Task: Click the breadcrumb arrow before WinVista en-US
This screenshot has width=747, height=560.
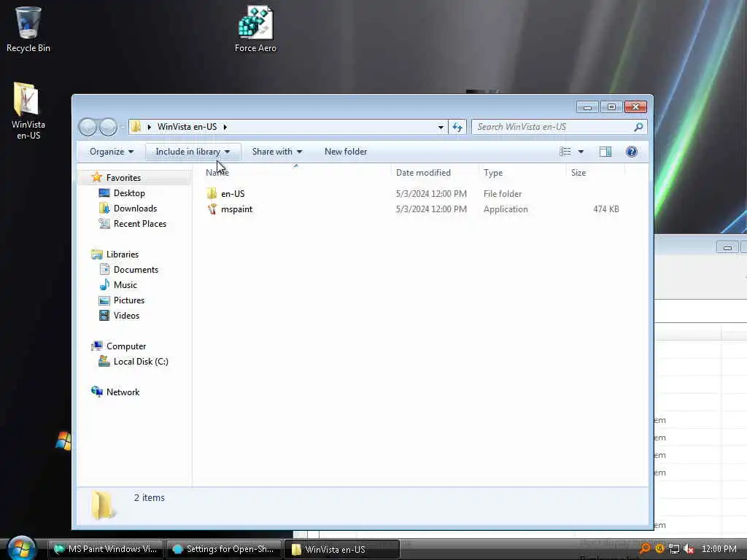Action: point(149,127)
